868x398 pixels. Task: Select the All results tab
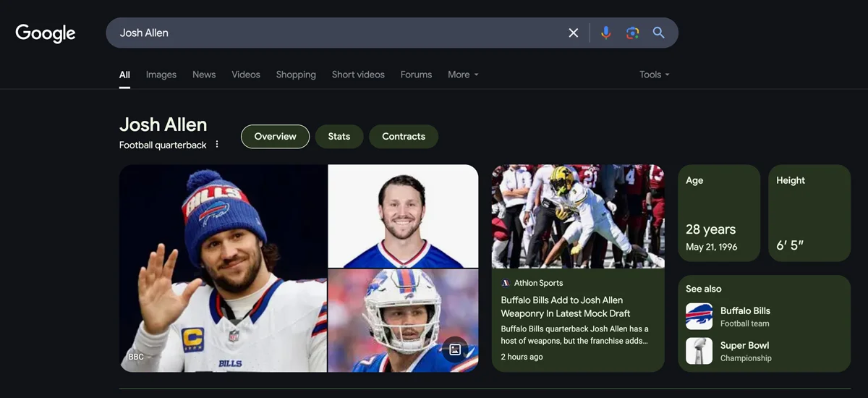click(x=124, y=75)
